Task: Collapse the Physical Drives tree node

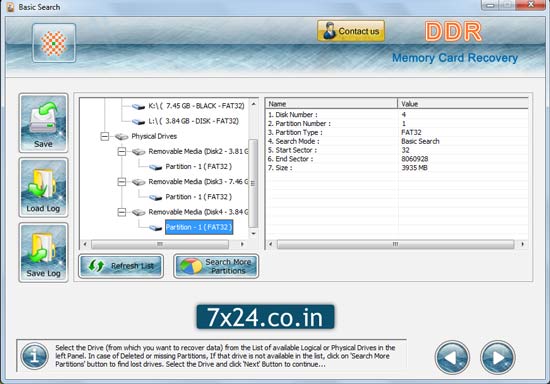Action: point(105,136)
